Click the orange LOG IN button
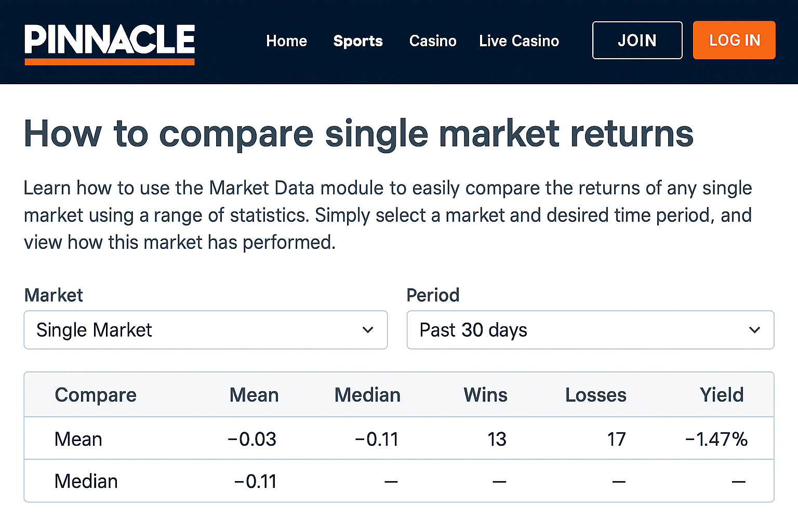This screenshot has width=798, height=532. pos(734,40)
